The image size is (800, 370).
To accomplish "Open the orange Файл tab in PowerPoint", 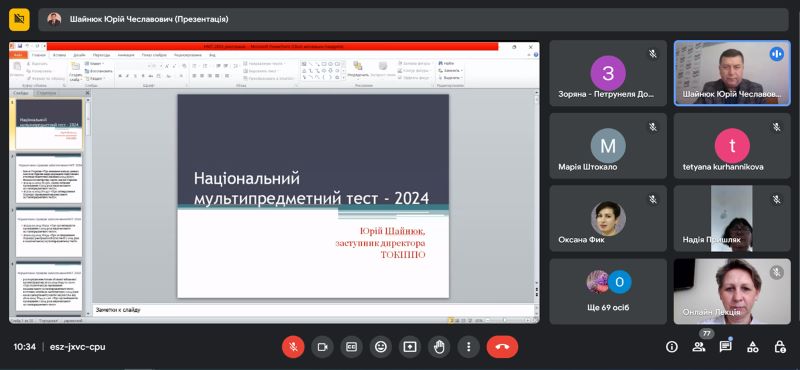I will (18, 55).
